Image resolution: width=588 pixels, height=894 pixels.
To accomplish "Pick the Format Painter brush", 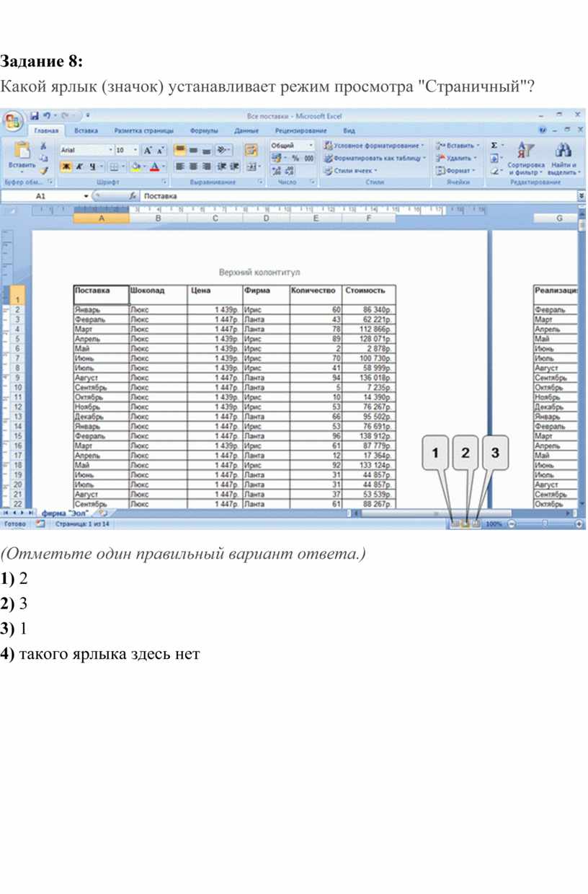I will [x=43, y=171].
